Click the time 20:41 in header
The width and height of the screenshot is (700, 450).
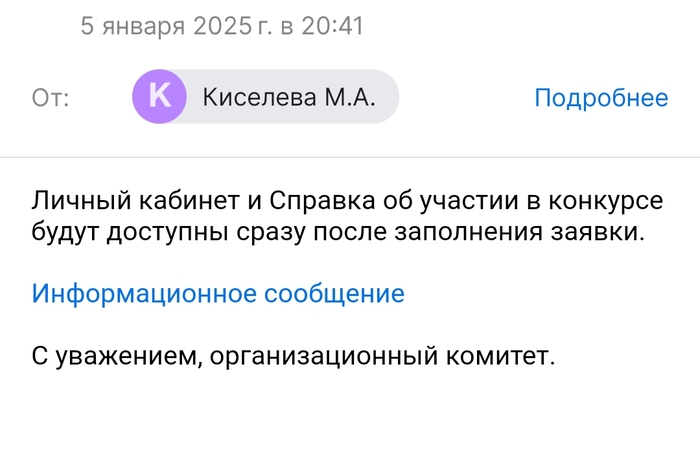tap(332, 24)
